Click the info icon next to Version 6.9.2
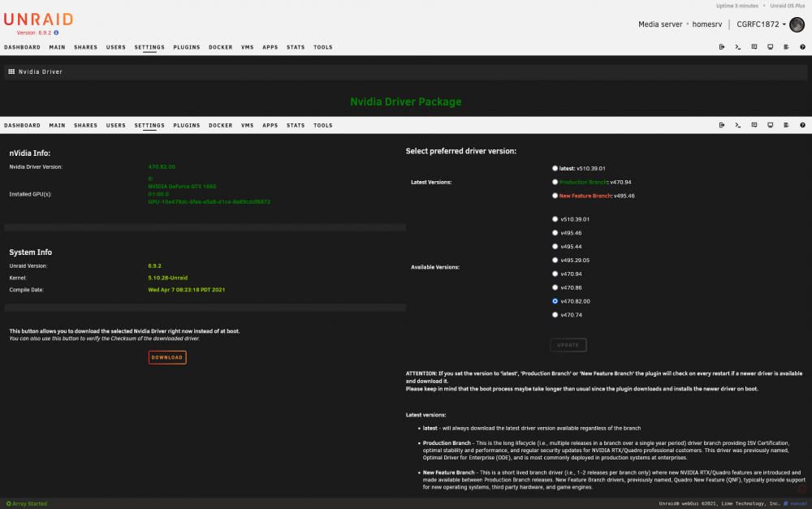Image resolution: width=812 pixels, height=509 pixels. 56,32
